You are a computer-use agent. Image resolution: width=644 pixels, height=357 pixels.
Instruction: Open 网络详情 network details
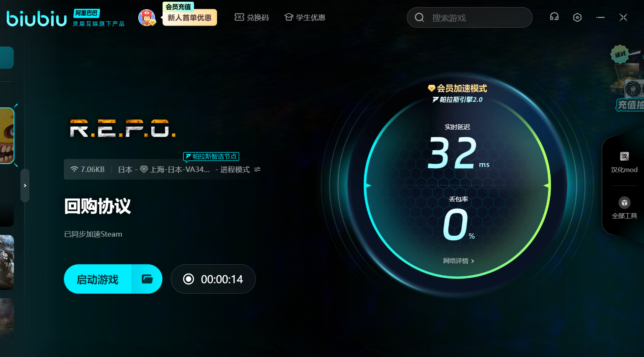click(x=458, y=261)
